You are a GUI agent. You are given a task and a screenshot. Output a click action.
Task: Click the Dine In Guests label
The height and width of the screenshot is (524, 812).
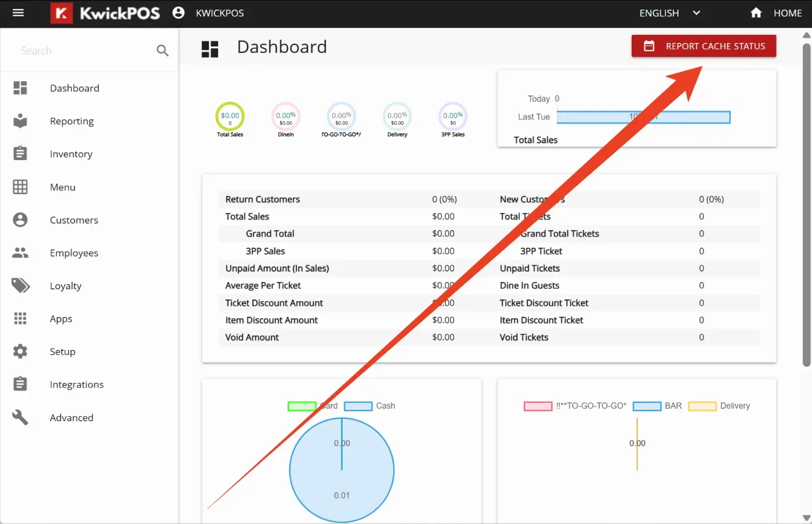[530, 286]
